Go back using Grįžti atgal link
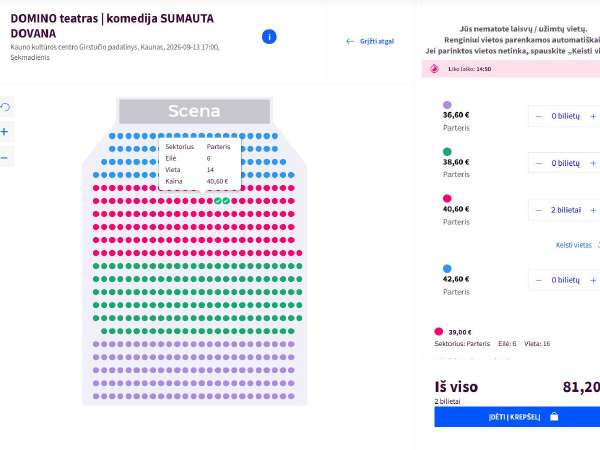 pos(370,41)
